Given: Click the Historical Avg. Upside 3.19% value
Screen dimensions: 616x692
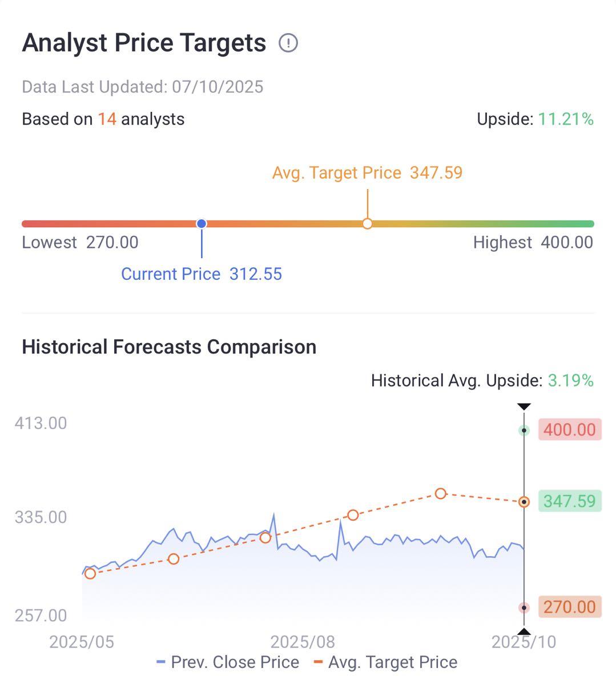Looking at the screenshot, I should [570, 381].
